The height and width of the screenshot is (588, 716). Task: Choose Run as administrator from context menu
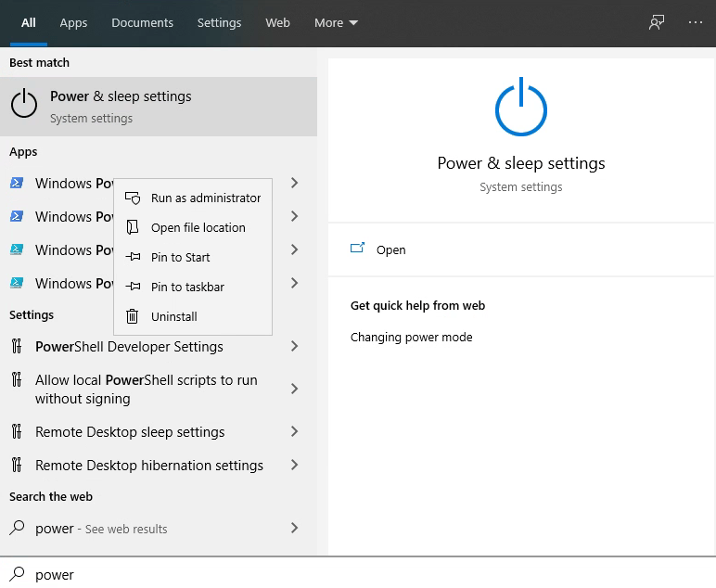pos(193,198)
